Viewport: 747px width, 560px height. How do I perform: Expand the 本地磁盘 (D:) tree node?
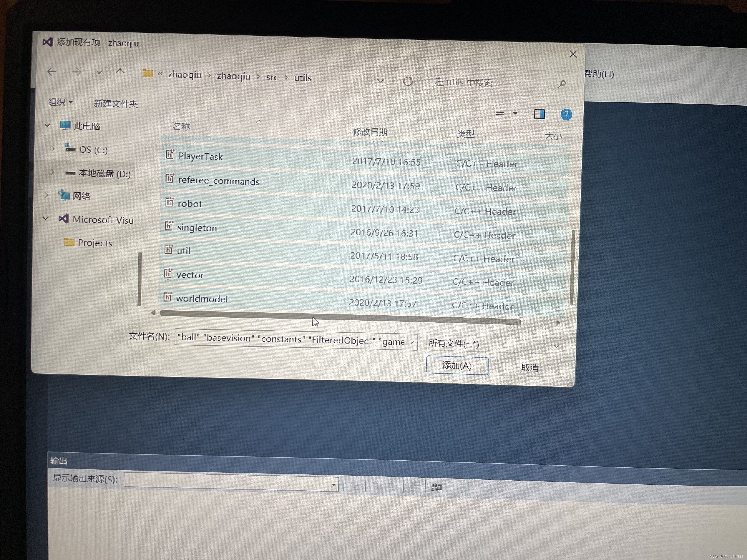point(52,172)
